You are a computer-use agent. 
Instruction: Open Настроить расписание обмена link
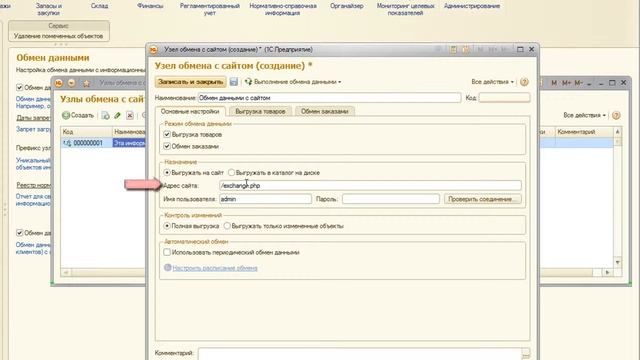coord(215,268)
